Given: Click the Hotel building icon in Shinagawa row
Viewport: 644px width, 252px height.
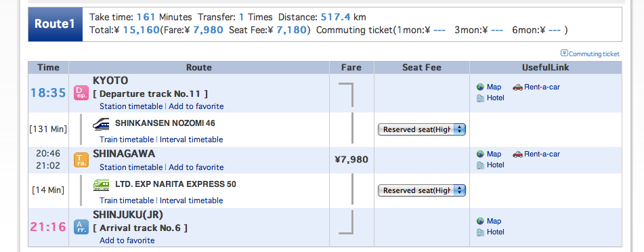Looking at the screenshot, I should click(x=480, y=165).
